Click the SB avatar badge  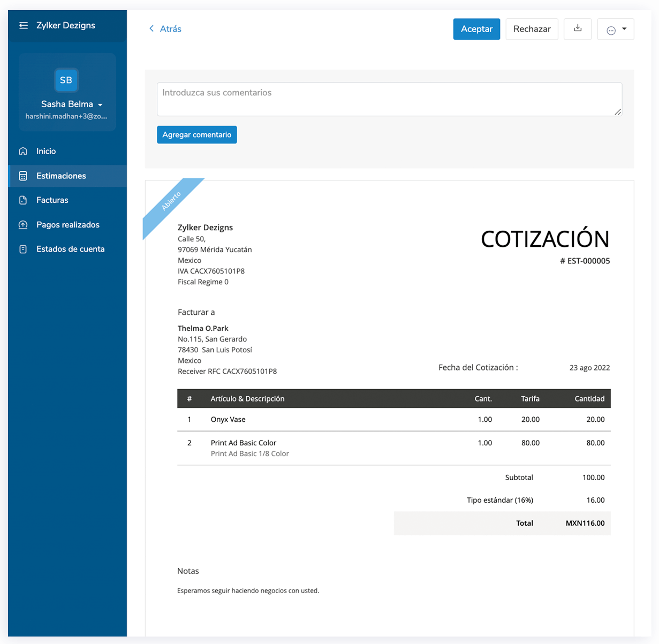[66, 80]
